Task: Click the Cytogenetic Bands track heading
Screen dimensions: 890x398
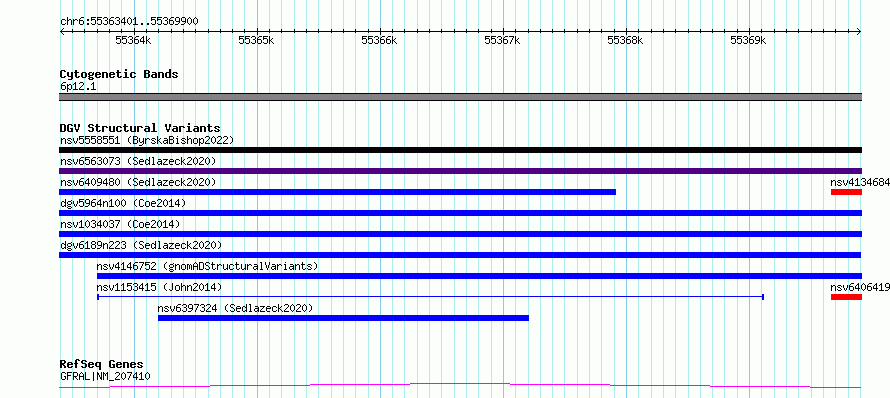Action: (x=119, y=74)
